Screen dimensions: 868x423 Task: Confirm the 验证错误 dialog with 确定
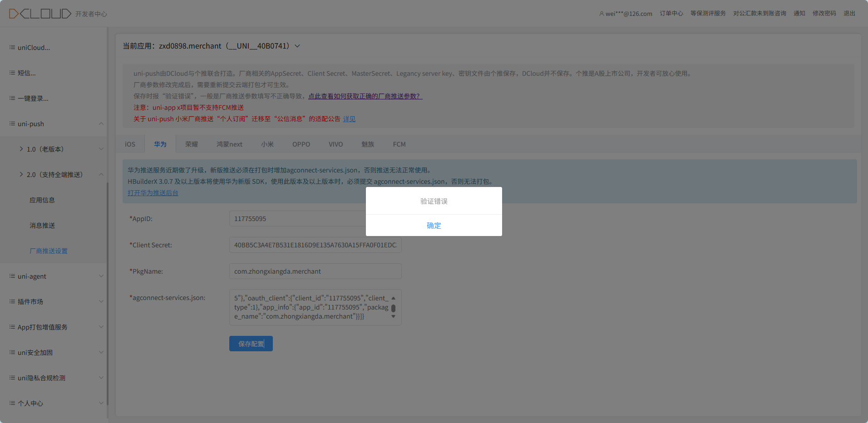click(x=434, y=225)
